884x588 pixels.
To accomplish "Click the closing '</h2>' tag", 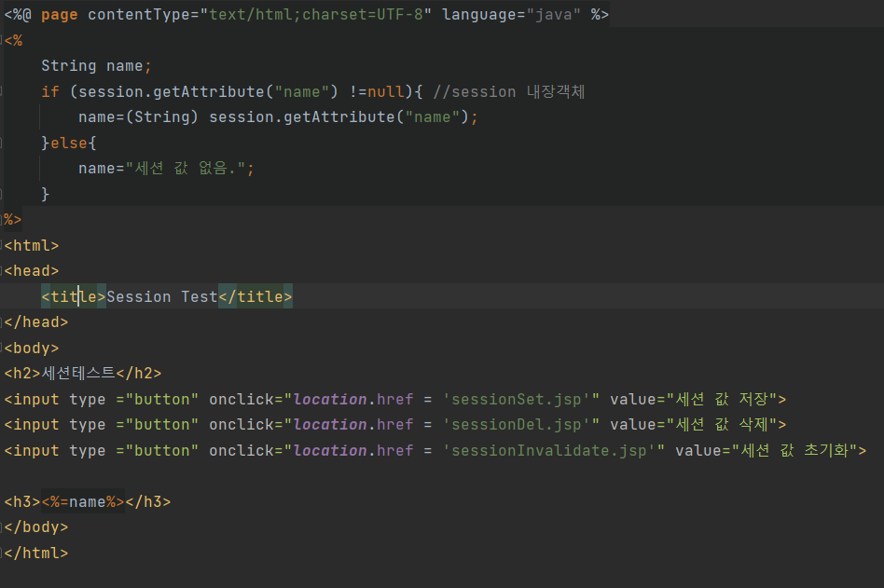I will point(139,374).
